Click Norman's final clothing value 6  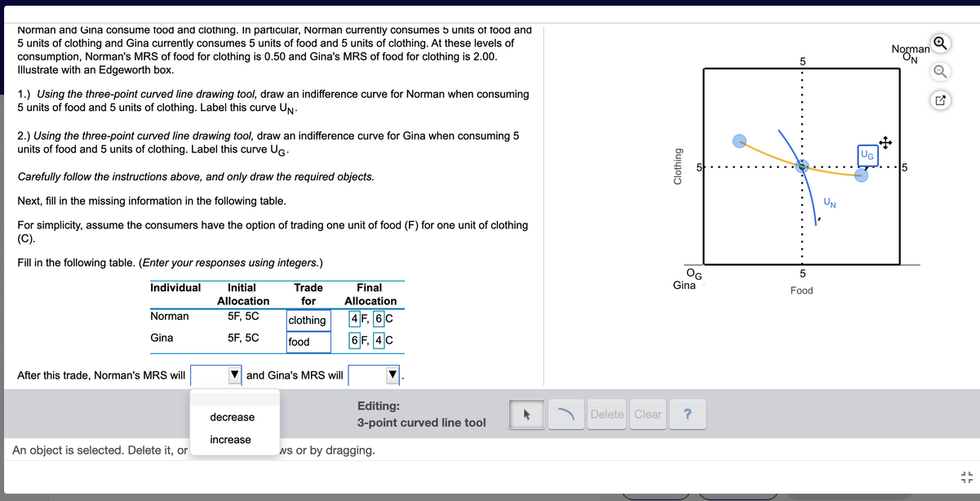click(x=379, y=319)
